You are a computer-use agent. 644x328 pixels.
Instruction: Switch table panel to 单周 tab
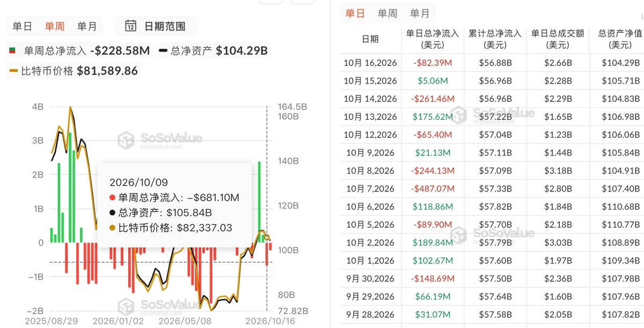[x=387, y=13]
